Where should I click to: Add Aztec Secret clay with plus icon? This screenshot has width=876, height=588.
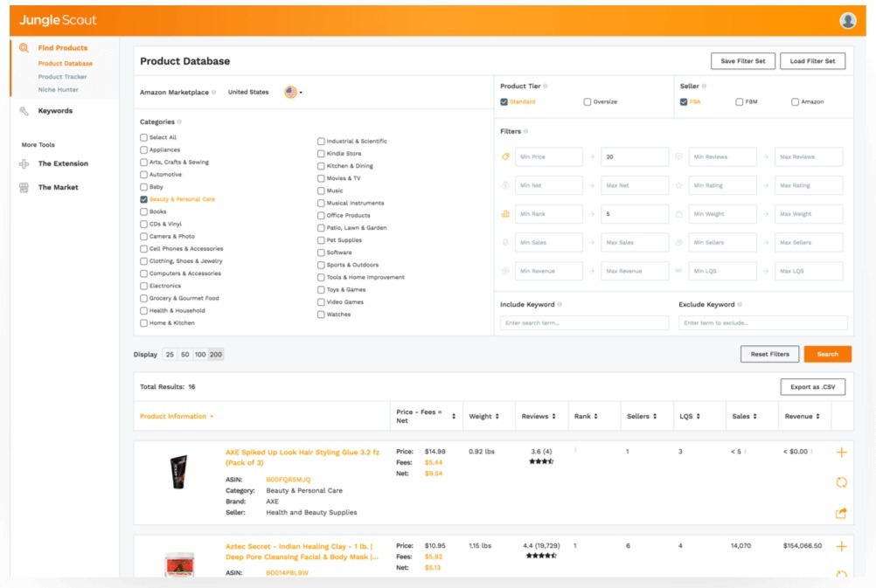[841, 547]
